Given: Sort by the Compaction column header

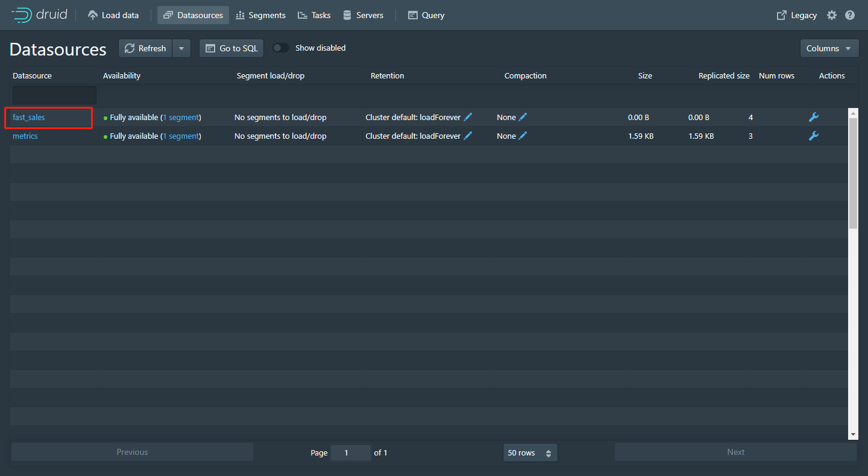Looking at the screenshot, I should [526, 75].
